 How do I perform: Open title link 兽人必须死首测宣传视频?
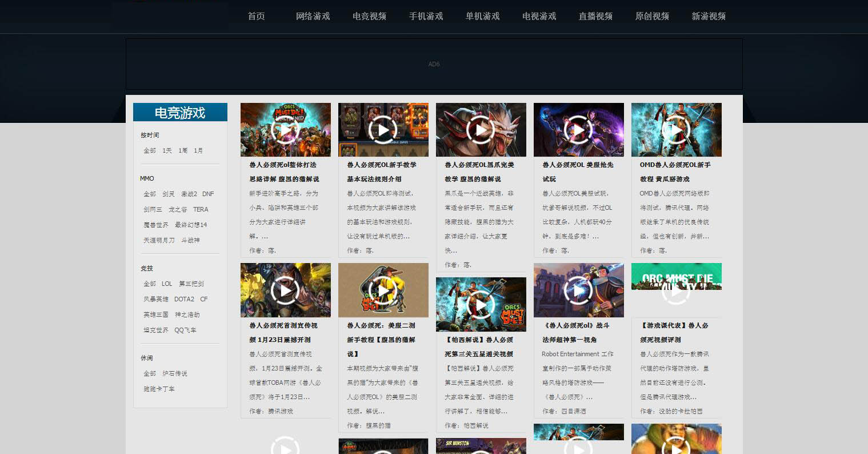(x=283, y=332)
